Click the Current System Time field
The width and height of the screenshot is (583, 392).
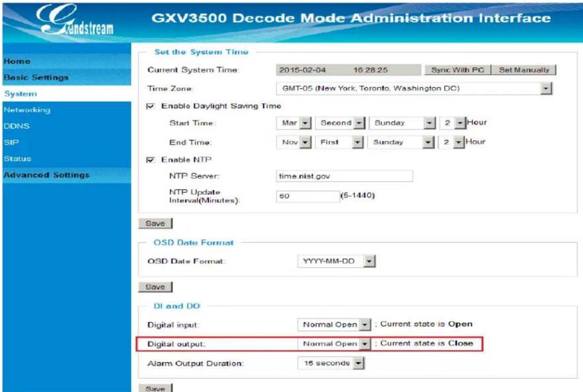[x=349, y=70]
